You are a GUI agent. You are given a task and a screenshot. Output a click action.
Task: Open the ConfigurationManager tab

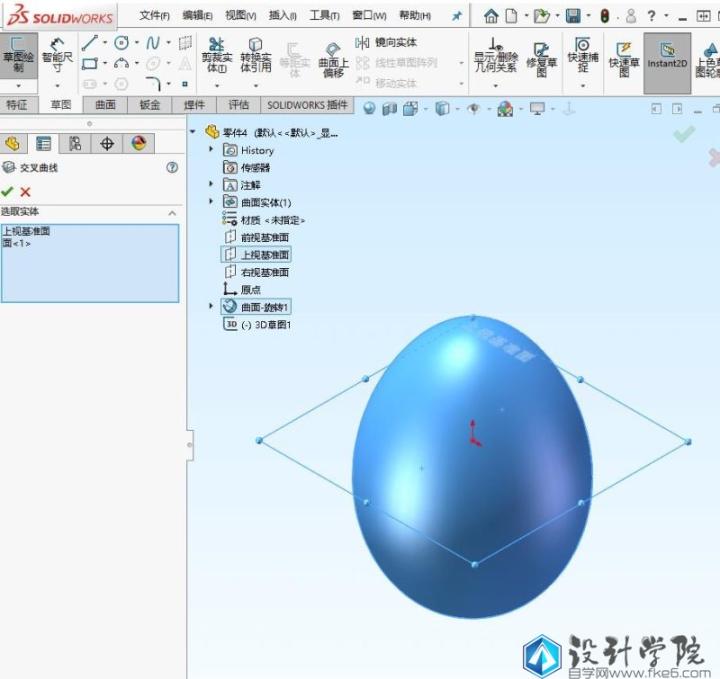coord(75,144)
